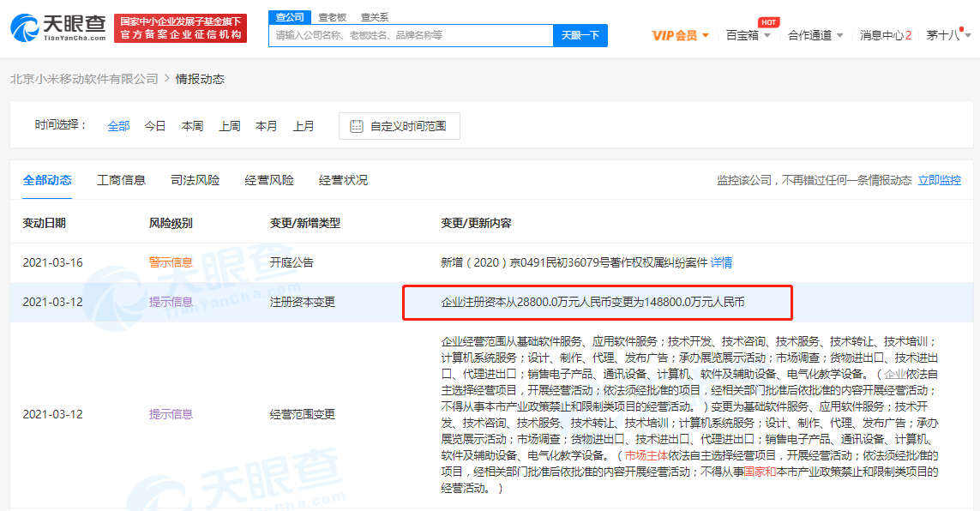Image resolution: width=980 pixels, height=511 pixels.
Task: Filter time range by 今日
Action: pos(155,126)
